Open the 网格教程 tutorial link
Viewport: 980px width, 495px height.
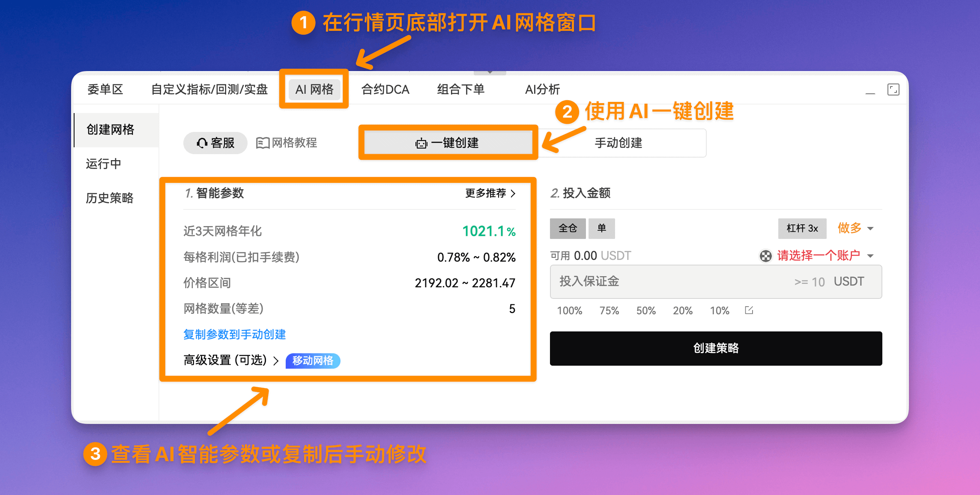pos(287,143)
